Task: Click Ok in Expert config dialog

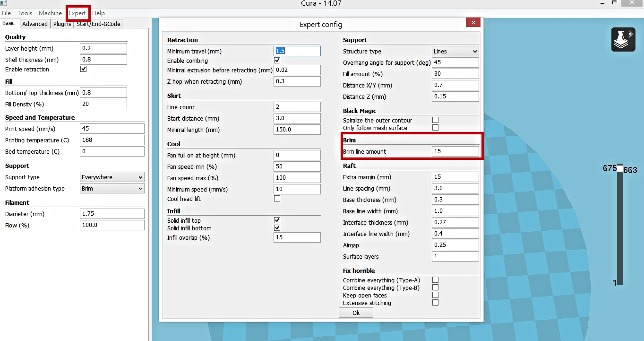Action: 356,313
